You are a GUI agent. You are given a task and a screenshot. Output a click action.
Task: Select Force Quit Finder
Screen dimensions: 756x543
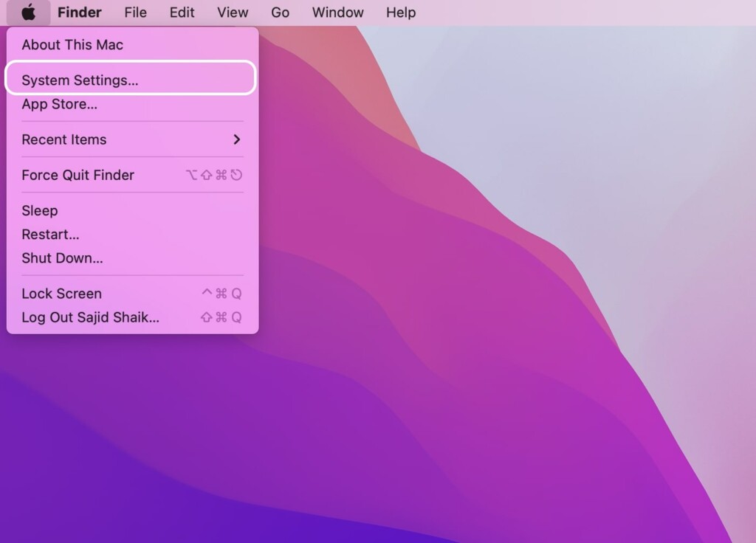[x=133, y=175]
